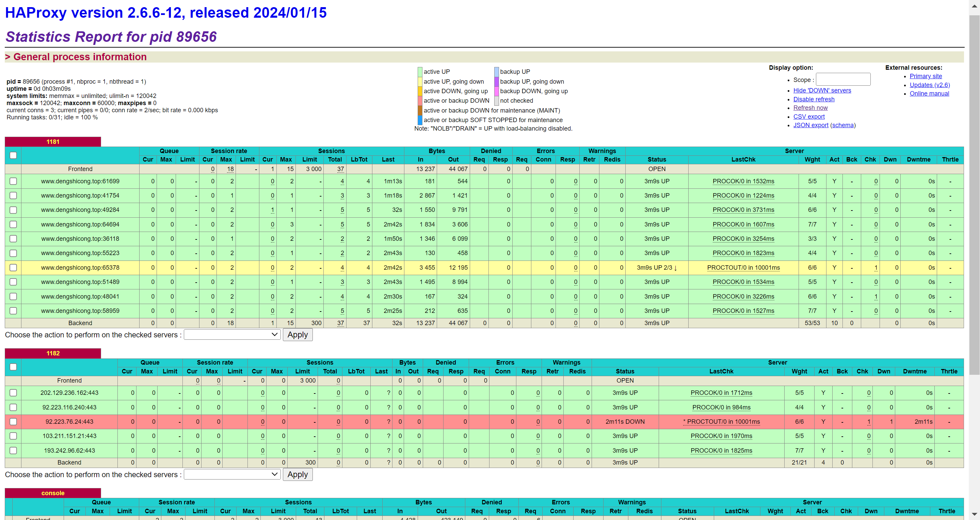Click the blue 'backup UP' legend swatch
Image resolution: width=980 pixels, height=520 pixels.
(496, 72)
